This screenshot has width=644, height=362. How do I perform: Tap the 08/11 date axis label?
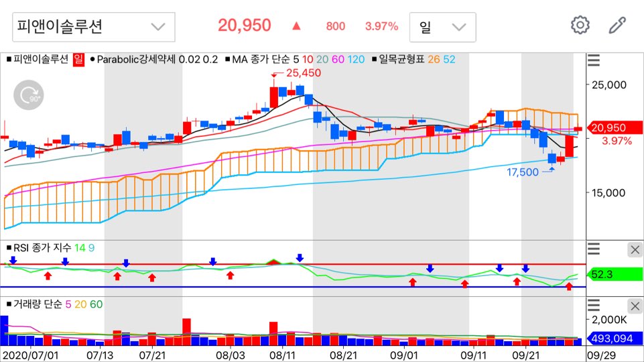pyautogui.click(x=281, y=355)
